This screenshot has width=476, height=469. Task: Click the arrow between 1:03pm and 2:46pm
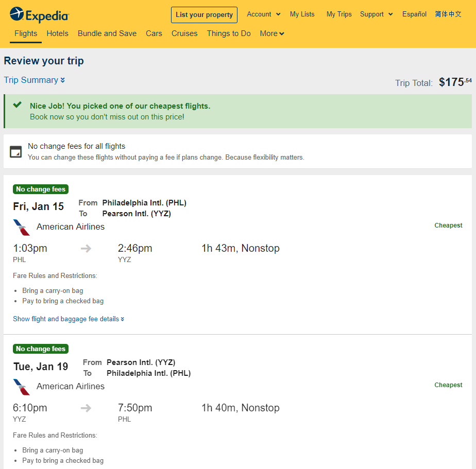click(86, 249)
